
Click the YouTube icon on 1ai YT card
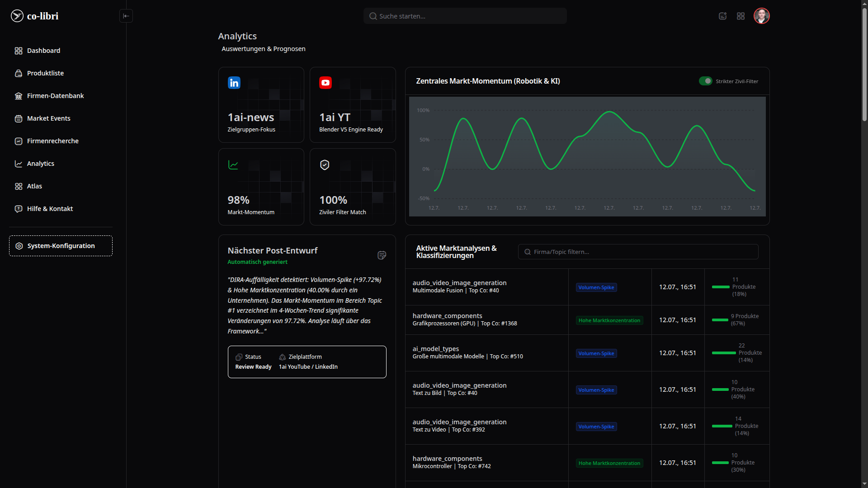325,83
